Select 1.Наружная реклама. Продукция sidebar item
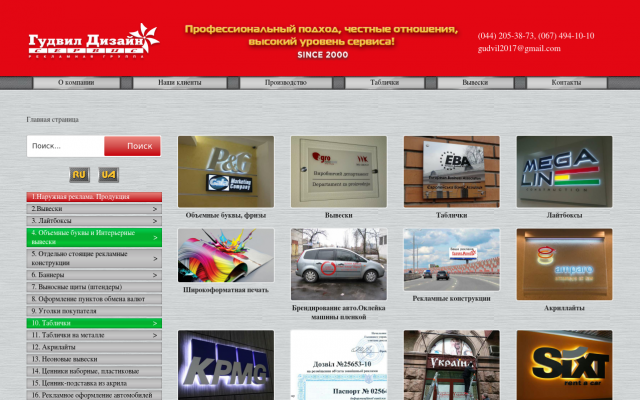The width and height of the screenshot is (640, 400). tap(94, 197)
